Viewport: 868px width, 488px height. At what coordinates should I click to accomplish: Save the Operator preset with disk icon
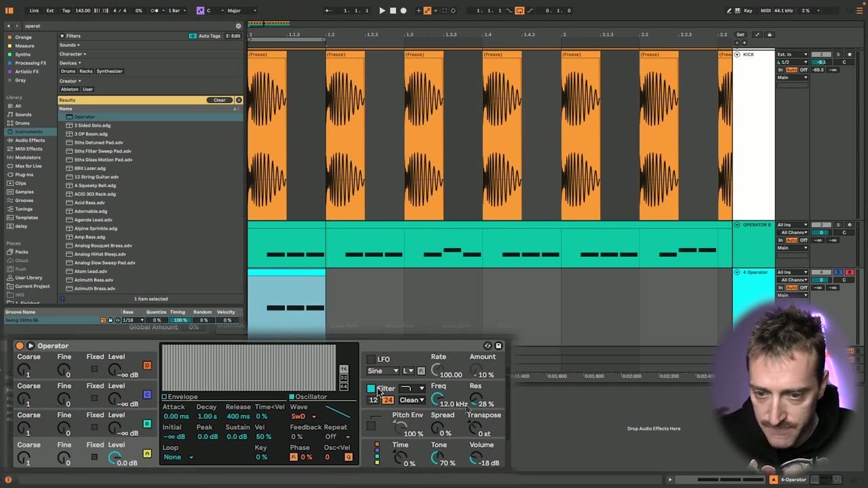(498, 346)
